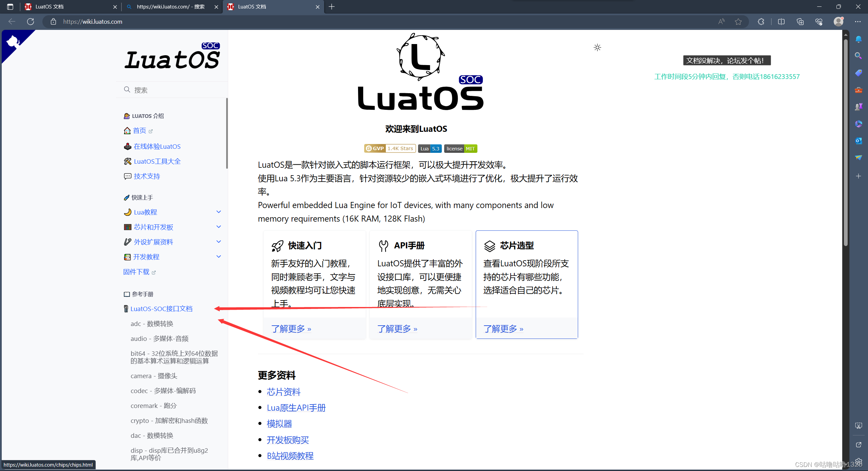Open the browser settings menu (...)
Image resolution: width=868 pixels, height=471 pixels.
(858, 21)
